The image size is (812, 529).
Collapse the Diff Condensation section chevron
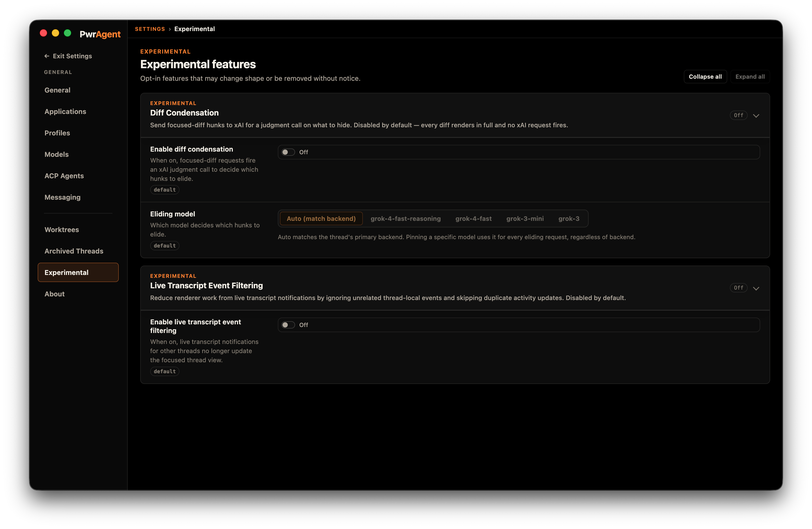tap(756, 116)
